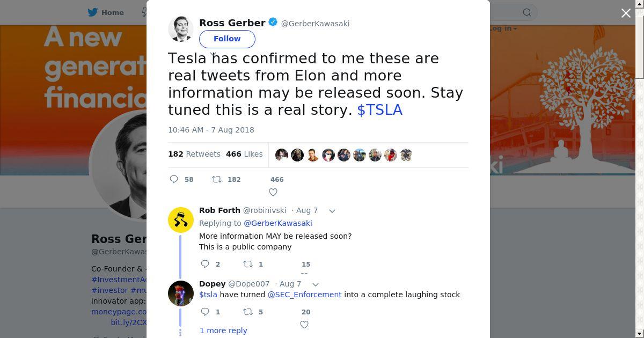Click the search magnifier icon
Screen dimensions: 644x338
527,12
